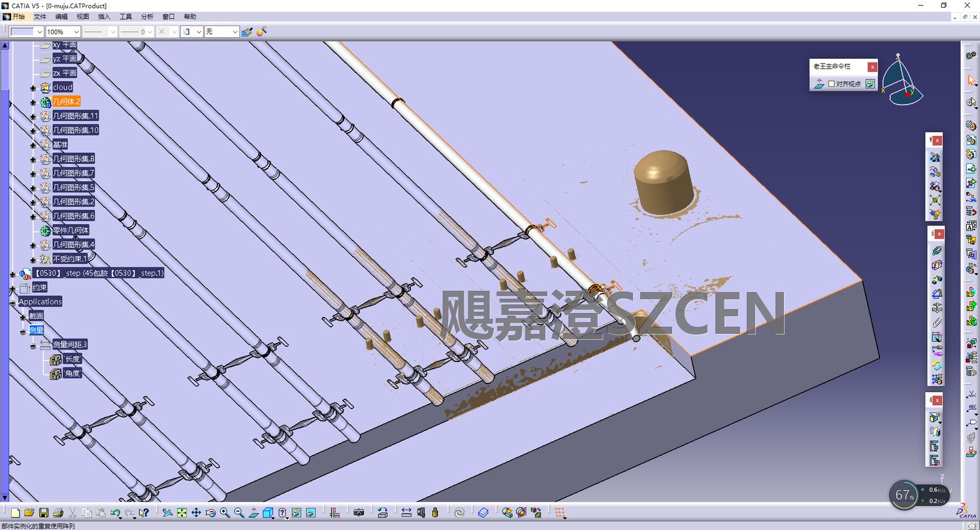Undo the last action
This screenshot has width=980, height=530.
[x=116, y=513]
